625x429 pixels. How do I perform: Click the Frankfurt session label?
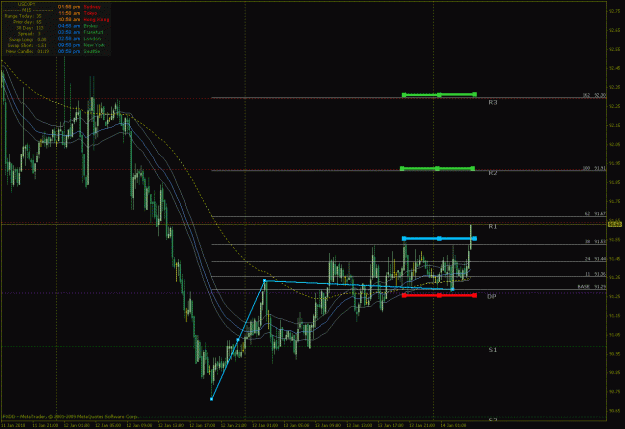tap(93, 32)
